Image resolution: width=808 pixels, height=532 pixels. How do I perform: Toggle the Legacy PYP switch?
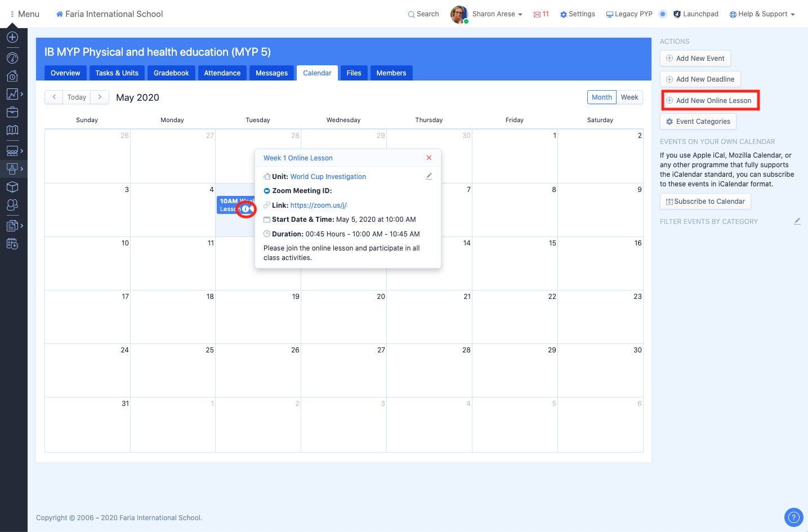click(663, 14)
